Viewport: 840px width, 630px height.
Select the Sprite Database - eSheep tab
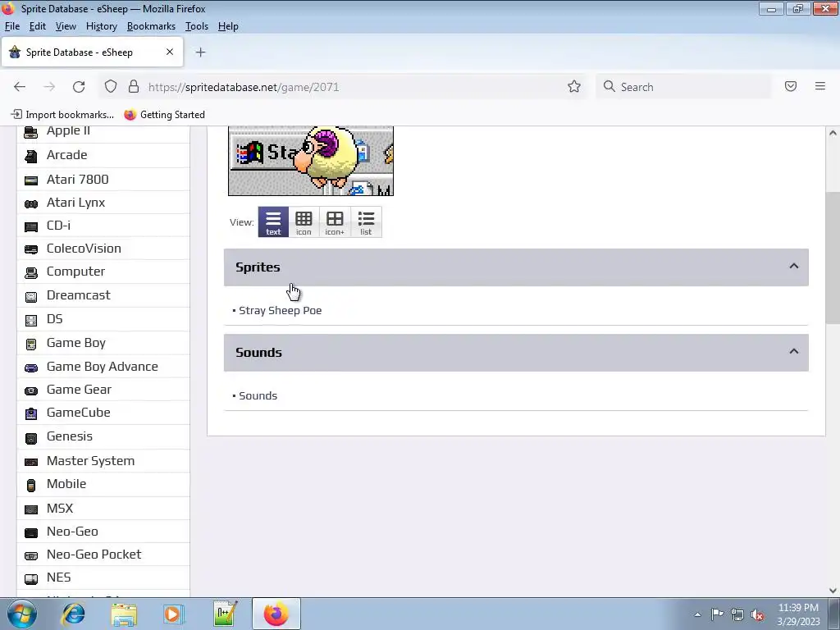[92, 52]
